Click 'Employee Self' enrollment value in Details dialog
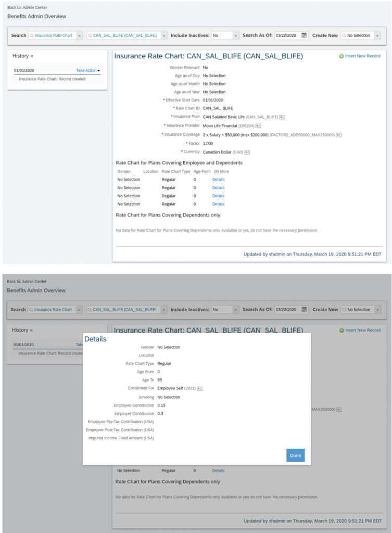 pyautogui.click(x=170, y=388)
